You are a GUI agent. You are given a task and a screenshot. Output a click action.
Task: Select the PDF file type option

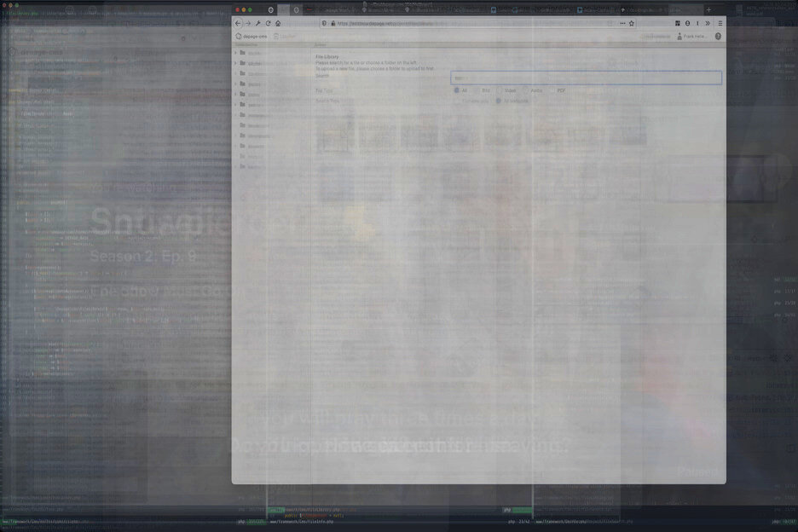(558, 90)
